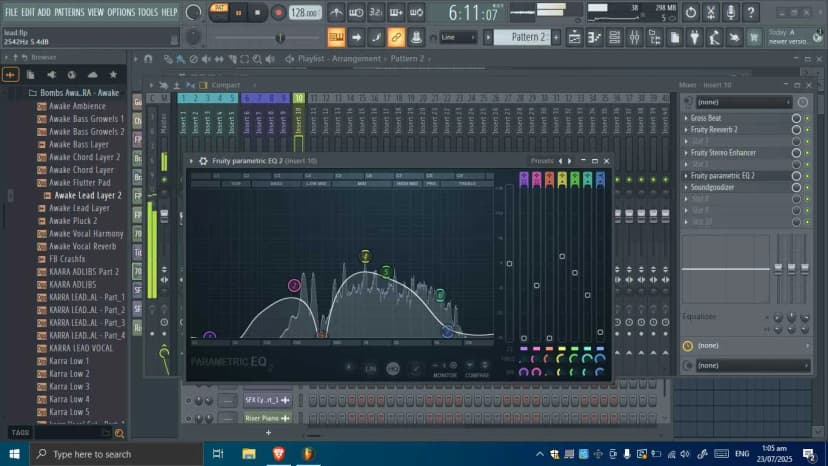Click the Windows Start button
This screenshot has width=828, height=466.
pos(14,453)
